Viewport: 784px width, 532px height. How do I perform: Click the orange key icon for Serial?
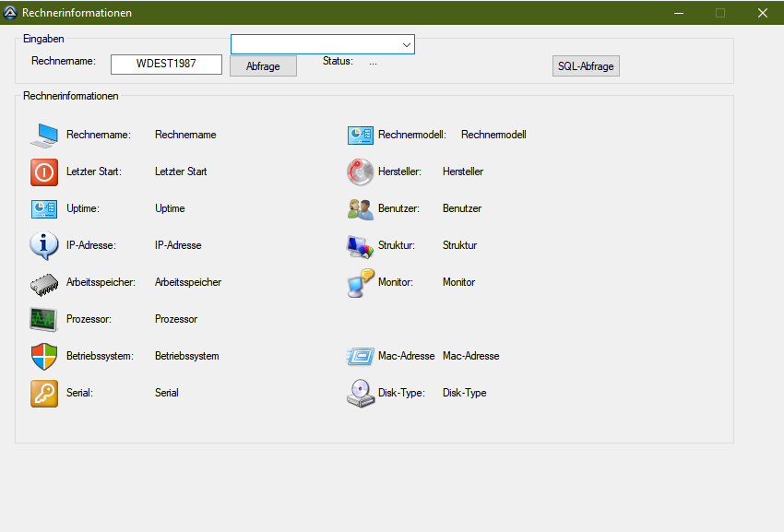[x=44, y=394]
